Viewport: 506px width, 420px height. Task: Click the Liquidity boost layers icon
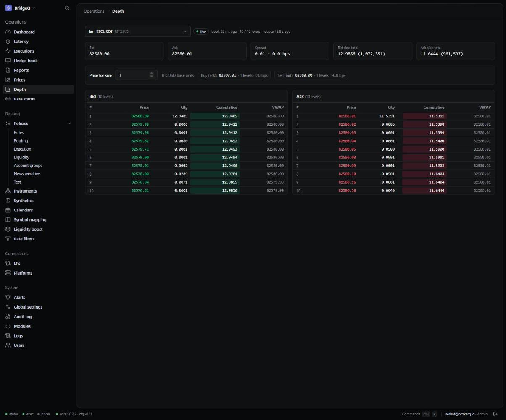8,229
